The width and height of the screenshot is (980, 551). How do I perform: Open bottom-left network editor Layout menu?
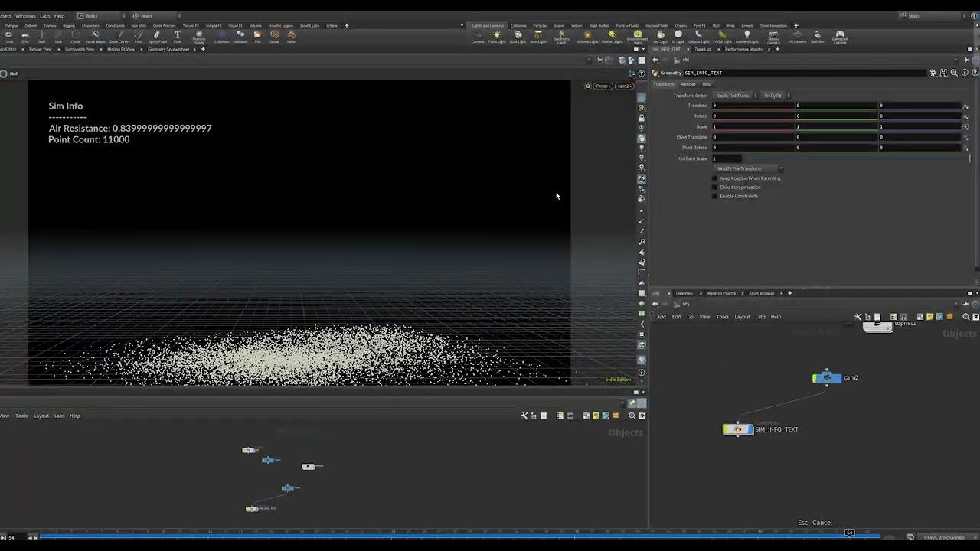tap(41, 416)
